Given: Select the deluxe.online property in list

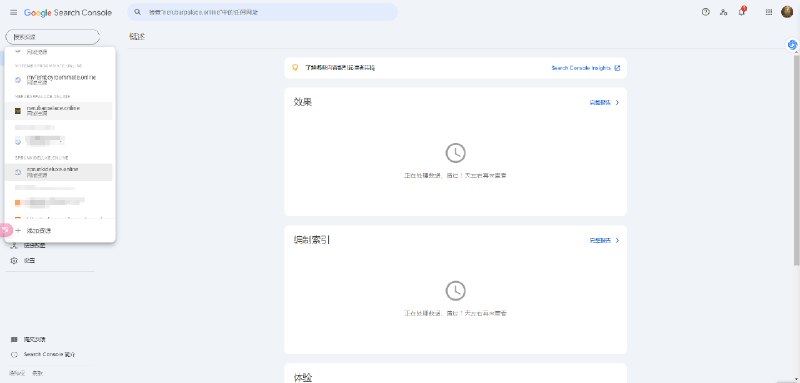Looking at the screenshot, I should pyautogui.click(x=59, y=172).
